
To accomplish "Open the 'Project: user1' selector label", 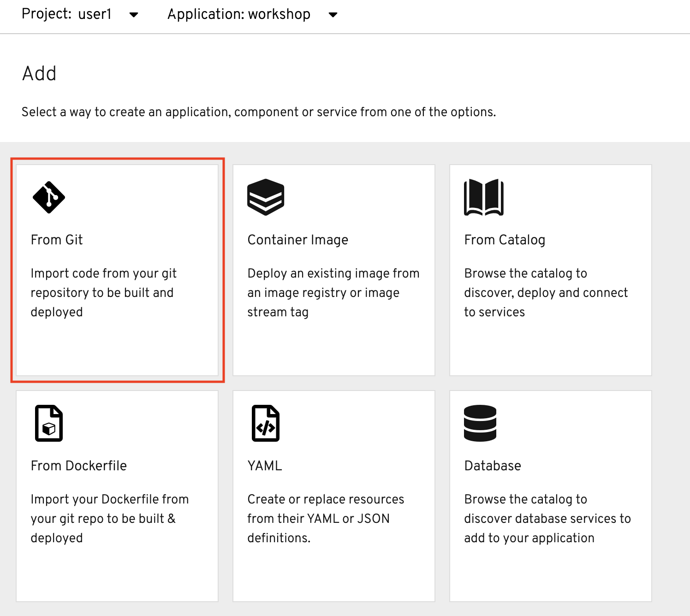I will click(x=67, y=14).
